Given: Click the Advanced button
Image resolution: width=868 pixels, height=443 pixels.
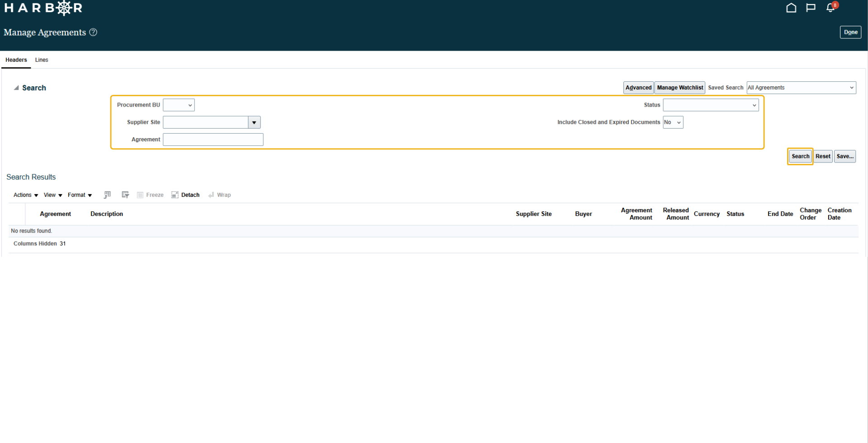Looking at the screenshot, I should click(x=638, y=88).
